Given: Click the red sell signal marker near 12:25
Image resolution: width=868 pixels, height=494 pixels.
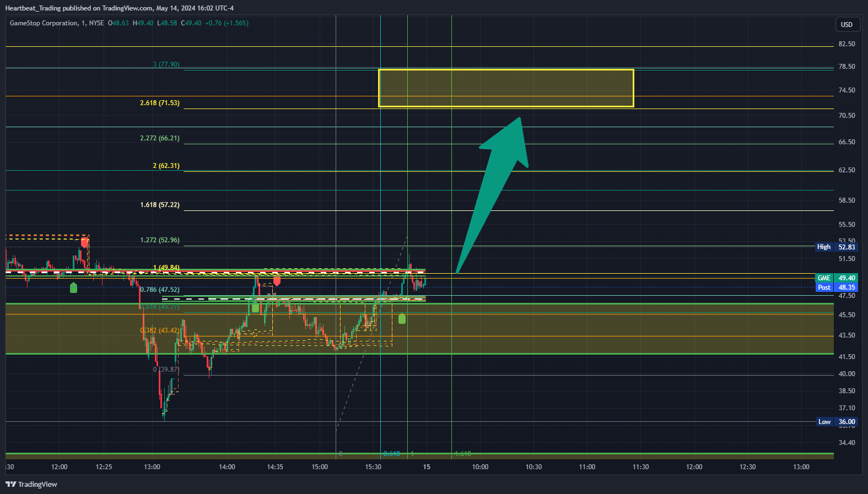Looking at the screenshot, I should [84, 242].
